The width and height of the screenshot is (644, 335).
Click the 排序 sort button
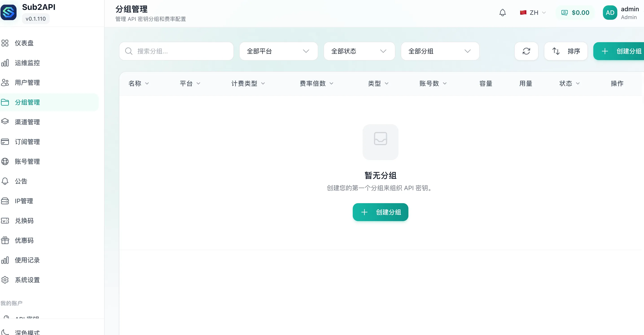pos(566,51)
